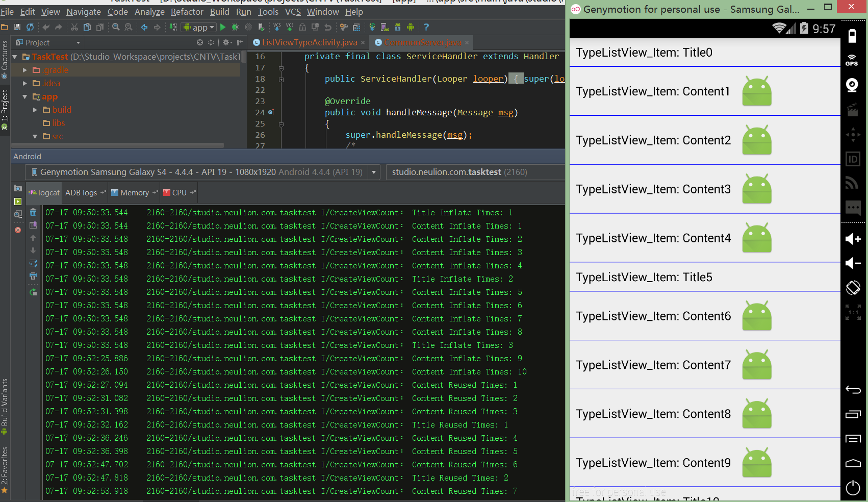Click the VCS update project icon
The width and height of the screenshot is (868, 502).
pos(277,27)
